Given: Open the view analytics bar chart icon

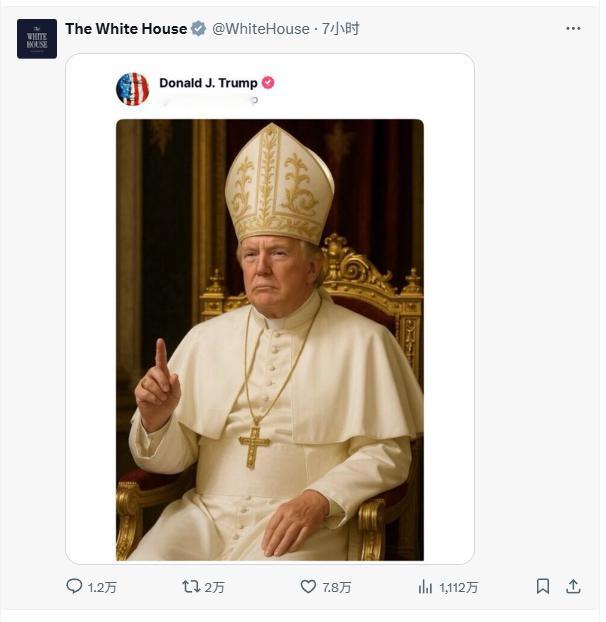Looking at the screenshot, I should (x=425, y=587).
